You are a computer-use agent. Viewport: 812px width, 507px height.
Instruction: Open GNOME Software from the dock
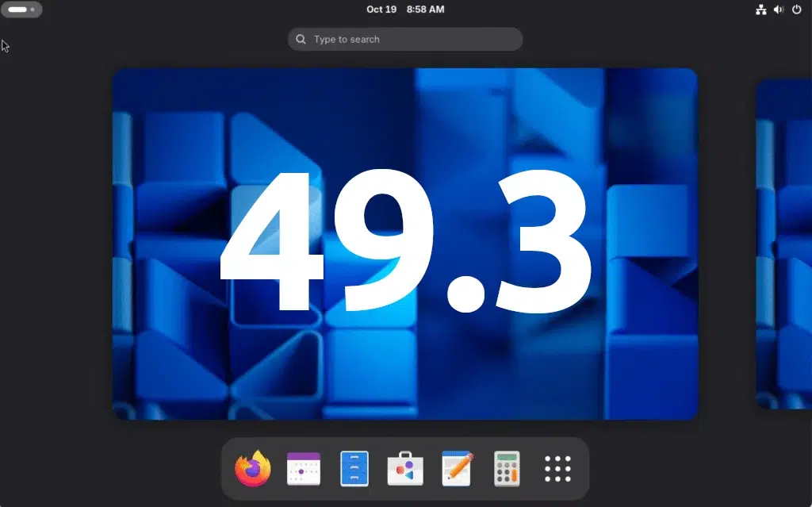pos(404,468)
